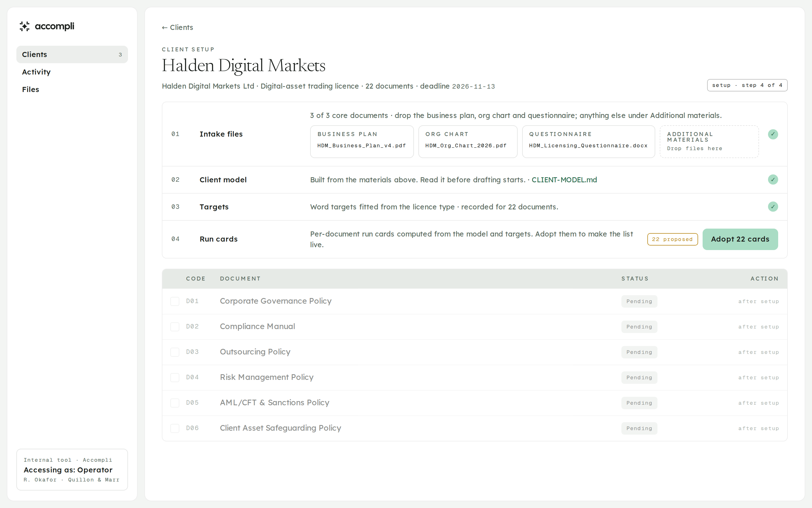Click the AML/CFT & Sanctions Policy name
Image resolution: width=812 pixels, height=508 pixels.
pyautogui.click(x=274, y=402)
